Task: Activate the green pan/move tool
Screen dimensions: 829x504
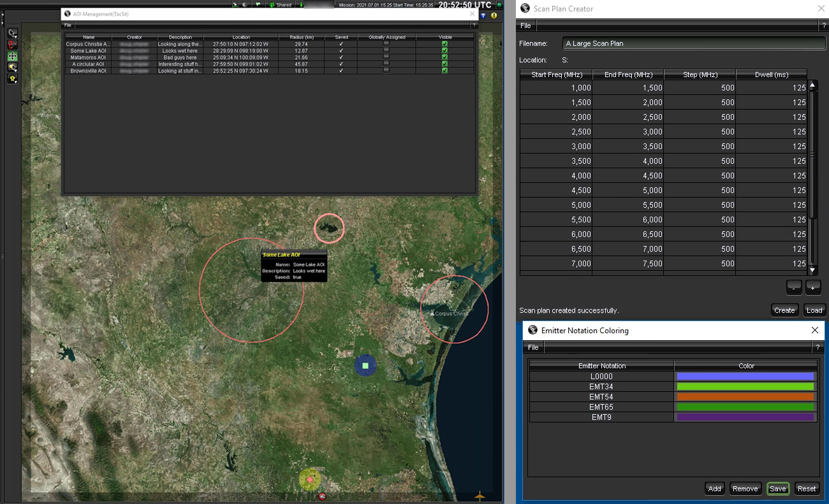Action: (x=12, y=56)
